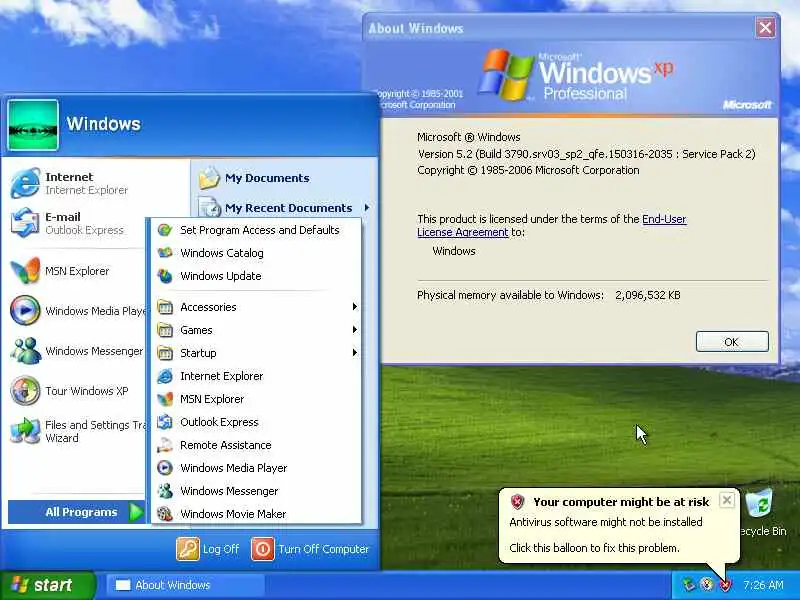Close the security warning balloon

(x=727, y=500)
